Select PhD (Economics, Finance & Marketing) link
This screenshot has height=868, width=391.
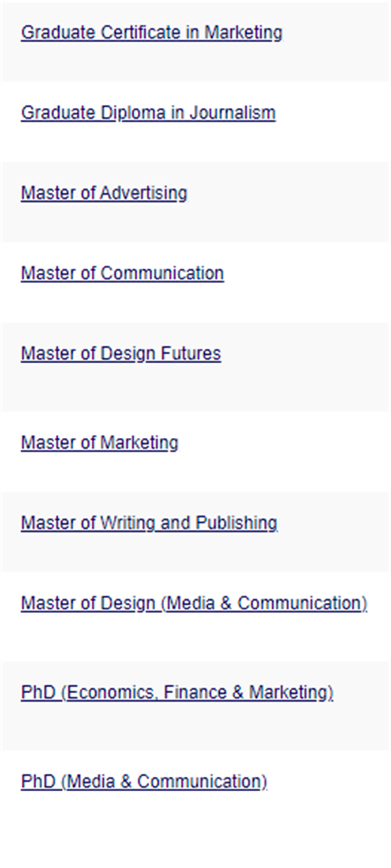pyautogui.click(x=177, y=692)
